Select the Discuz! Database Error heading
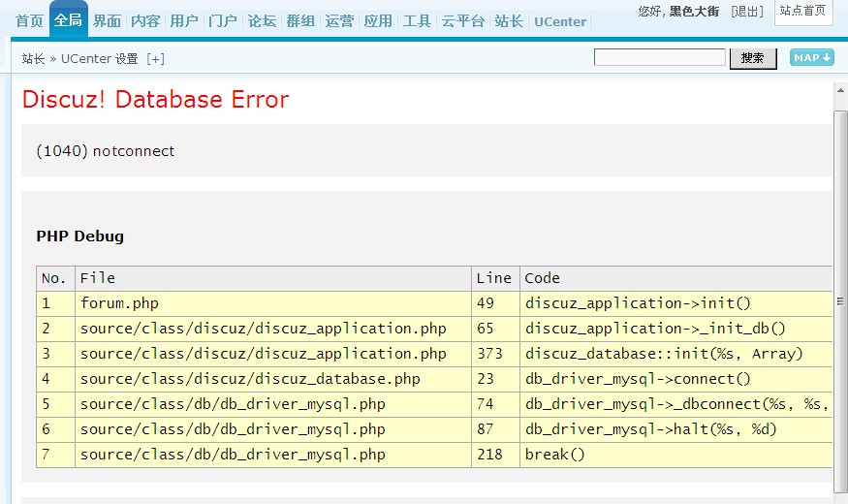The image size is (848, 504). tap(156, 100)
